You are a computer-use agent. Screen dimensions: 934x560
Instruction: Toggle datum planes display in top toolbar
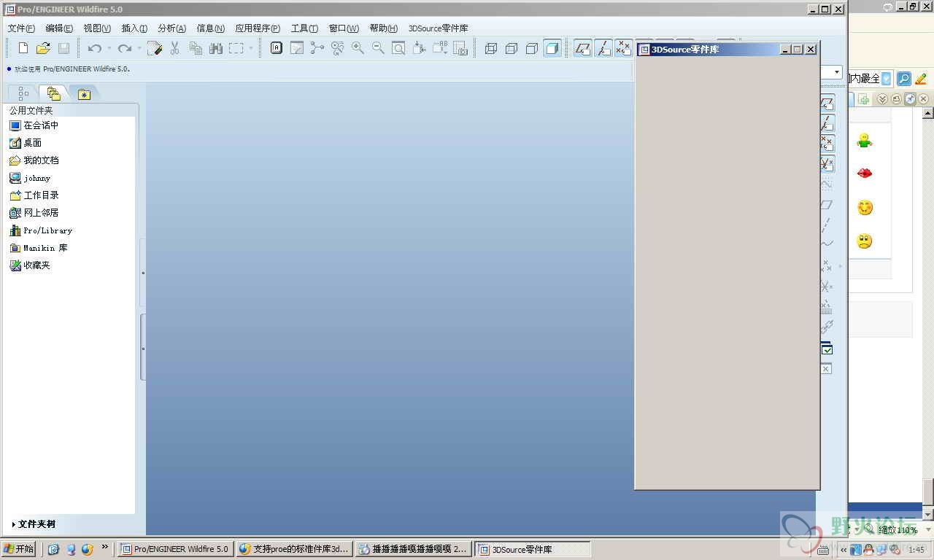pyautogui.click(x=582, y=48)
